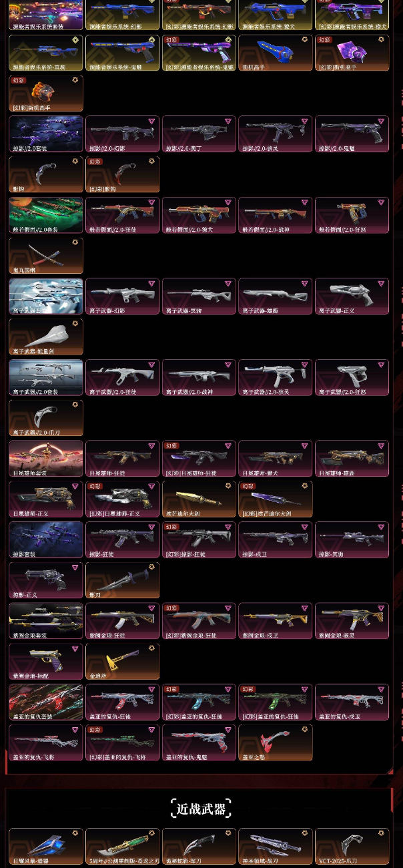This screenshot has height=868, width=403.
Task: Open the 般若假面//2.0套装 bundle thumbnail
Action: click(x=46, y=215)
